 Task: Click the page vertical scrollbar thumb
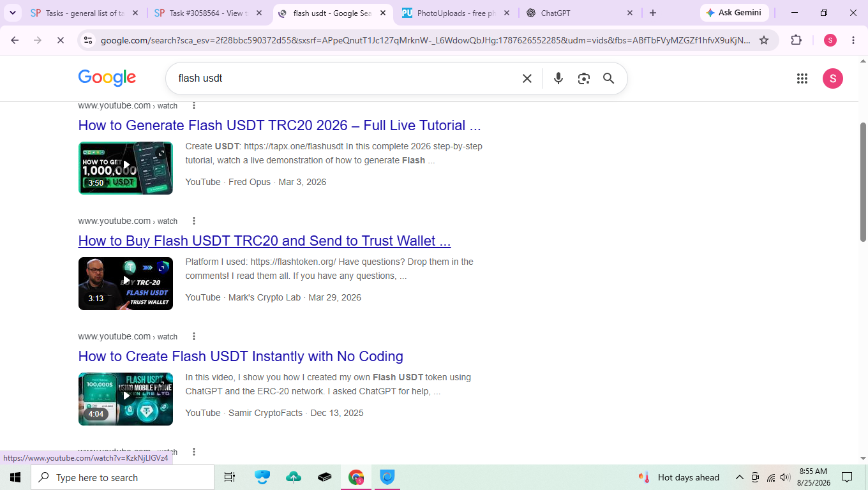(863, 182)
